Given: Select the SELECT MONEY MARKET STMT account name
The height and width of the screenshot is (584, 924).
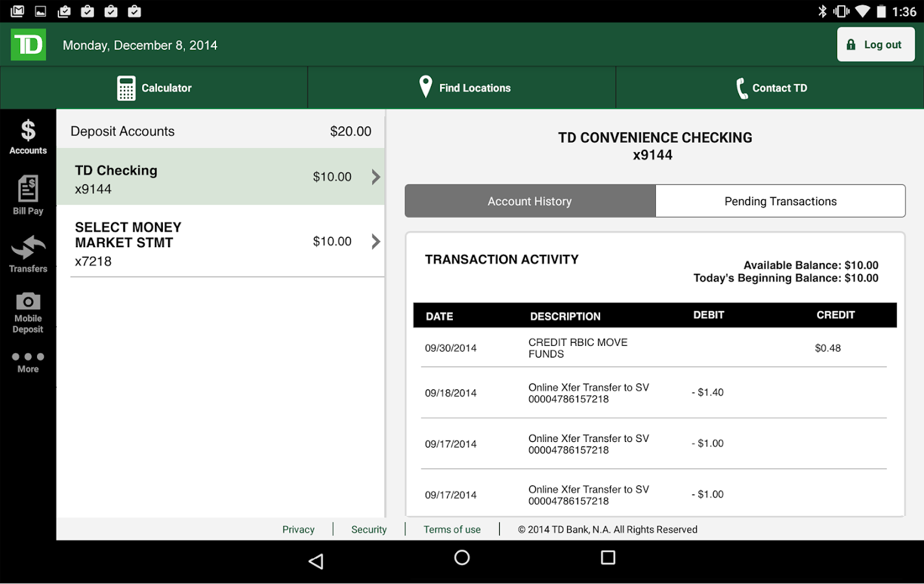Looking at the screenshot, I should [128, 235].
